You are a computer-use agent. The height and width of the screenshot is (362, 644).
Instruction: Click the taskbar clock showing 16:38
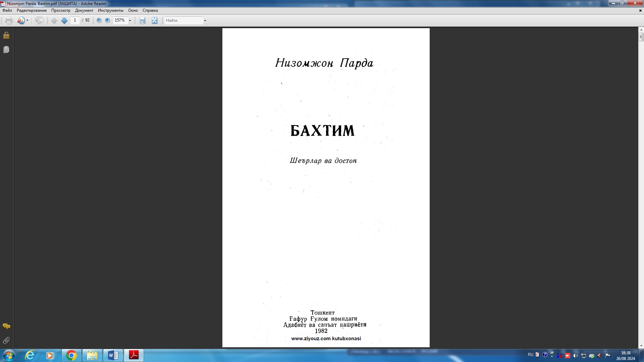coord(626,356)
